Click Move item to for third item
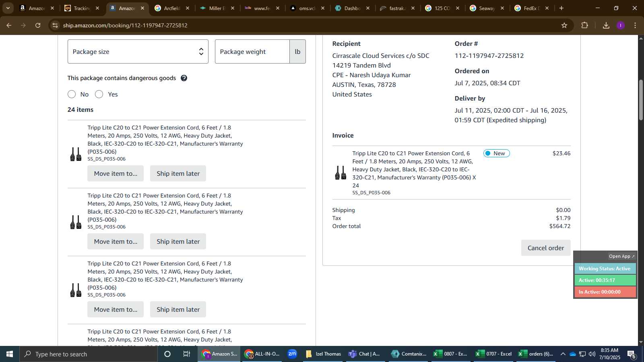Image resolution: width=644 pixels, height=362 pixels. (x=116, y=309)
